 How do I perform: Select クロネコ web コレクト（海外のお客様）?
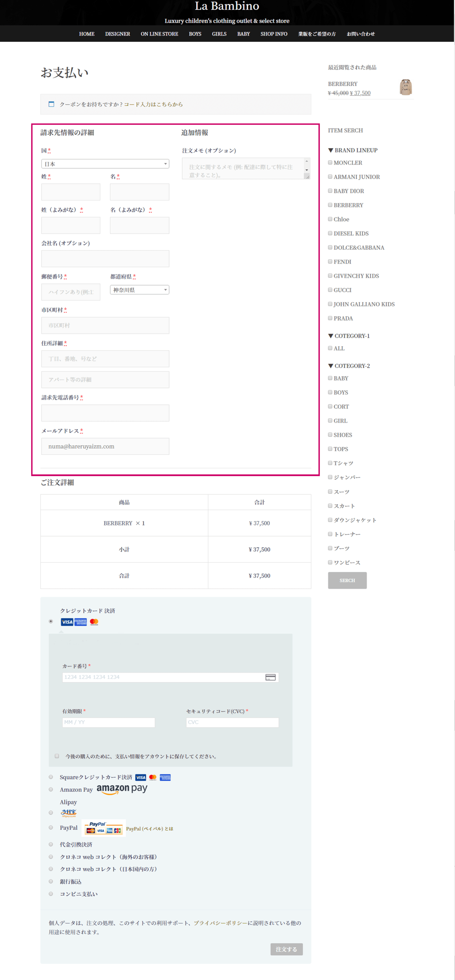coord(51,857)
